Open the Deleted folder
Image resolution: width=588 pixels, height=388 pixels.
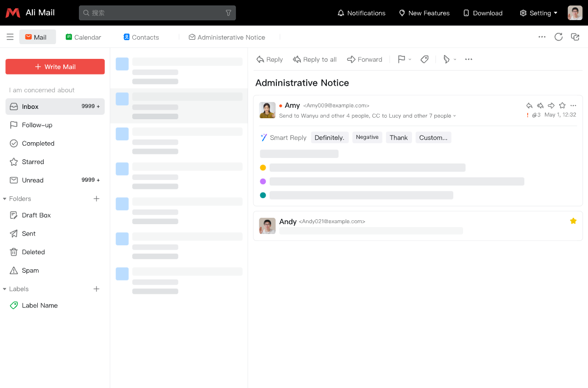(55, 252)
